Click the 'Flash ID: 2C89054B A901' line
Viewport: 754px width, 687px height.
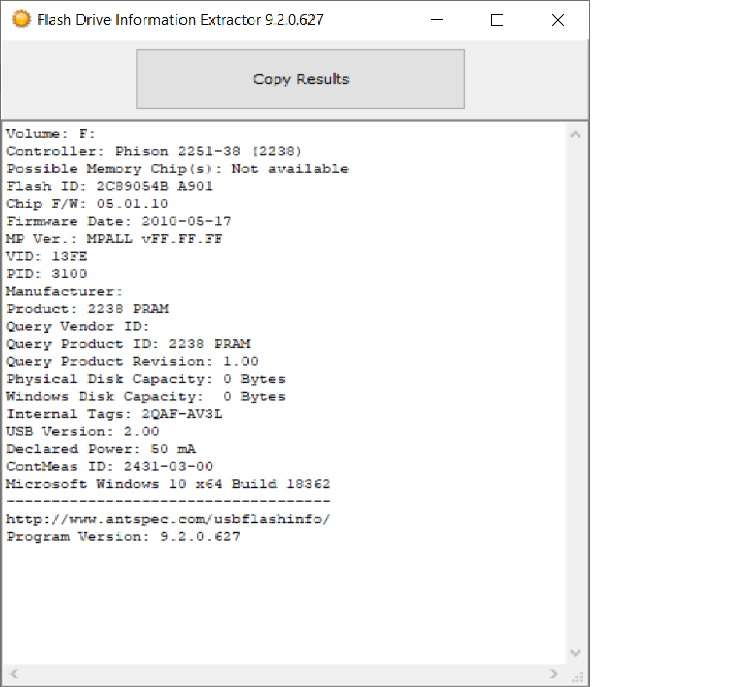109,186
